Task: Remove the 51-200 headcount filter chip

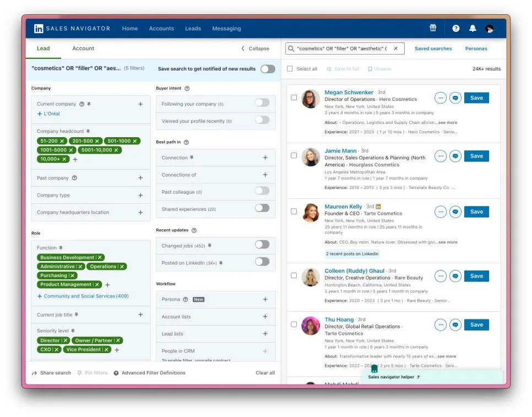Action: point(62,141)
